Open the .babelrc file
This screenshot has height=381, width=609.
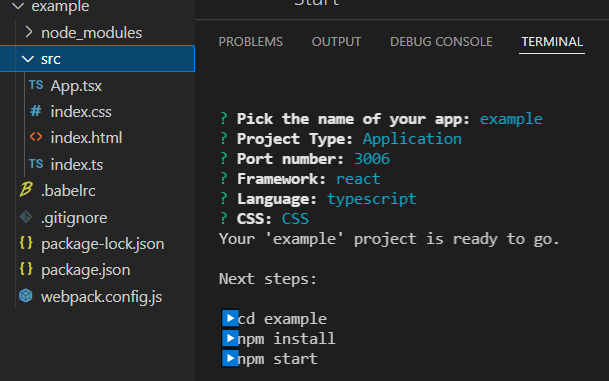68,191
